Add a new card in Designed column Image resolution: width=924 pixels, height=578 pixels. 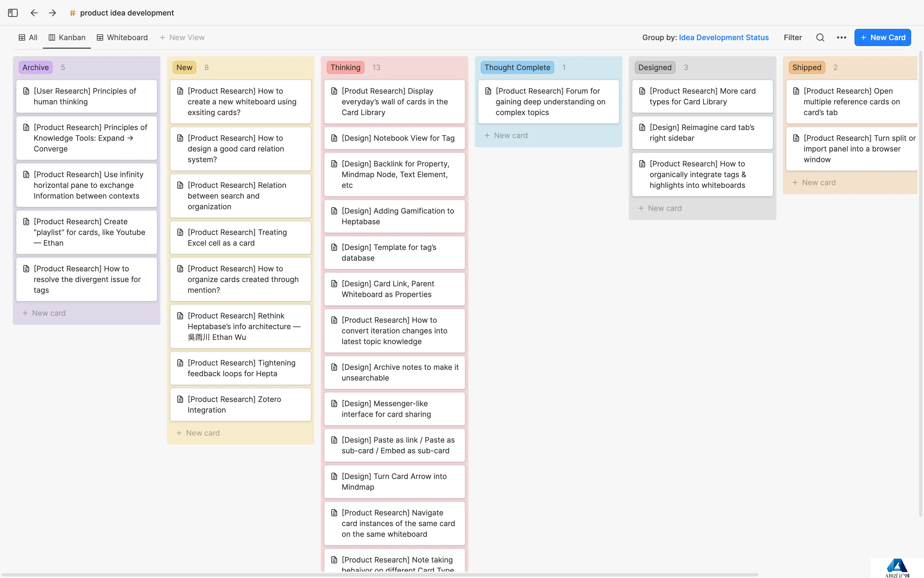pyautogui.click(x=660, y=208)
